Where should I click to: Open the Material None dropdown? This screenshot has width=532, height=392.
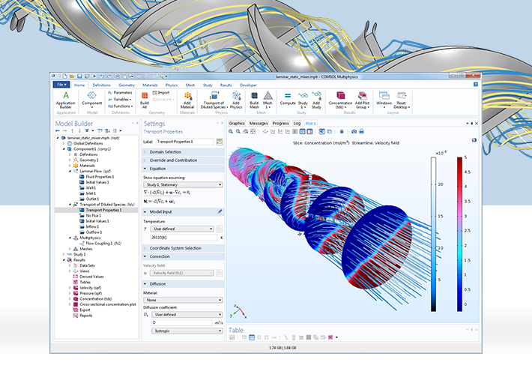point(183,300)
